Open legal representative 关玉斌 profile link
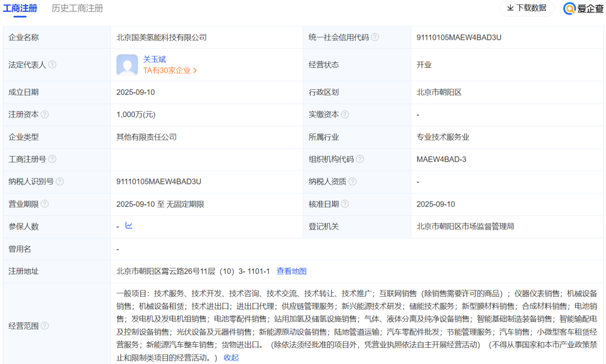 tap(154, 59)
